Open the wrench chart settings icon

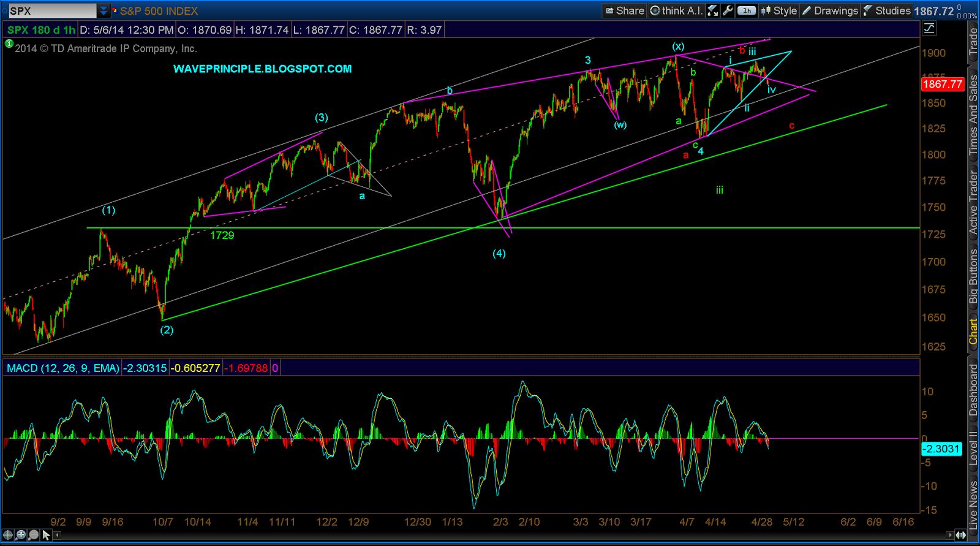click(x=728, y=10)
